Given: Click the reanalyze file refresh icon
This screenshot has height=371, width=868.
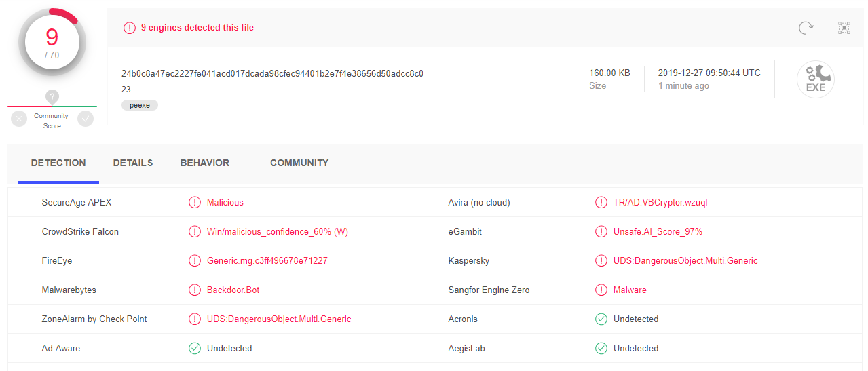Looking at the screenshot, I should (x=806, y=28).
